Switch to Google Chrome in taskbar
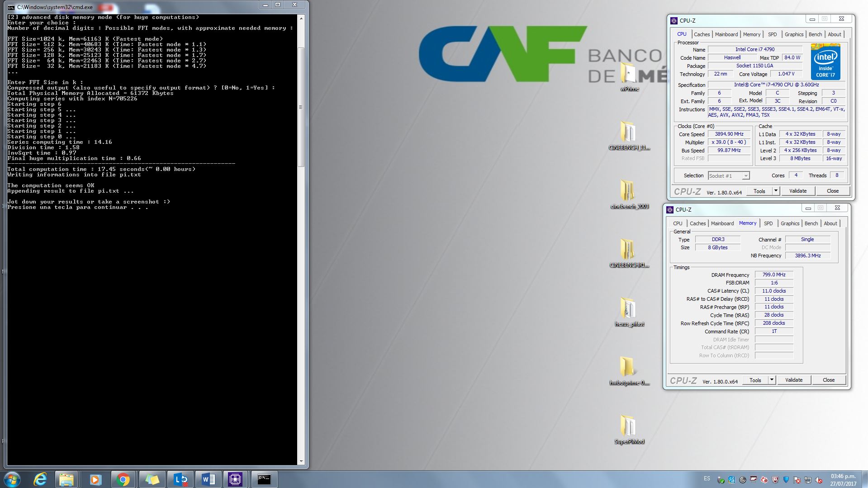Image resolution: width=868 pixels, height=488 pixels. [123, 479]
